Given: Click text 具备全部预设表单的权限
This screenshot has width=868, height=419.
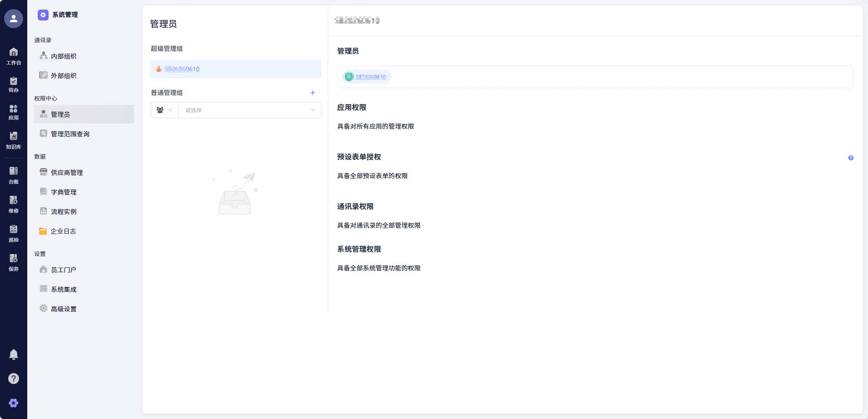Looking at the screenshot, I should [372, 176].
